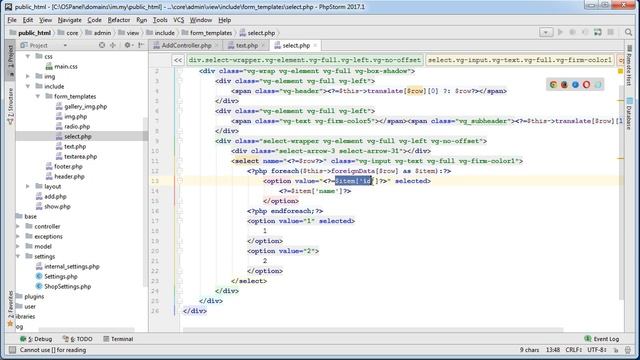Click the form_templates breadcrumb in navigation bar
The image size is (640, 360).
pos(207,33)
